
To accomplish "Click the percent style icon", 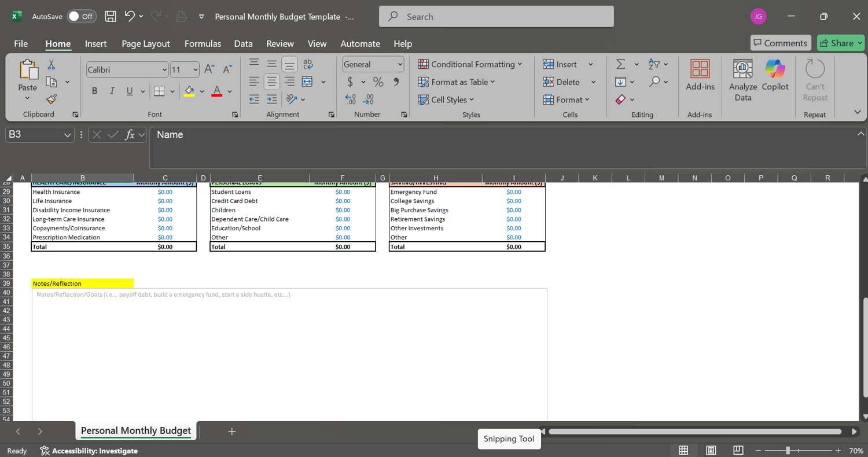I will pos(378,82).
